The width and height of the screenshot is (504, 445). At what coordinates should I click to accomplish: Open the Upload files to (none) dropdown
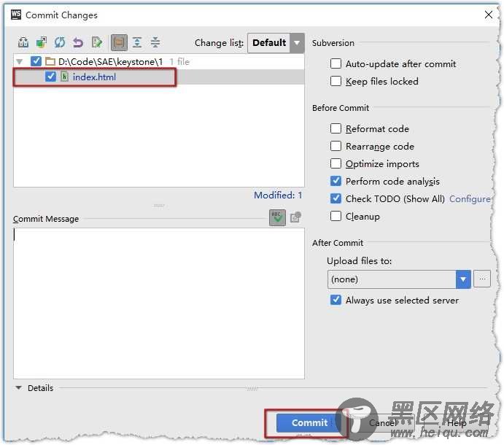399,279
